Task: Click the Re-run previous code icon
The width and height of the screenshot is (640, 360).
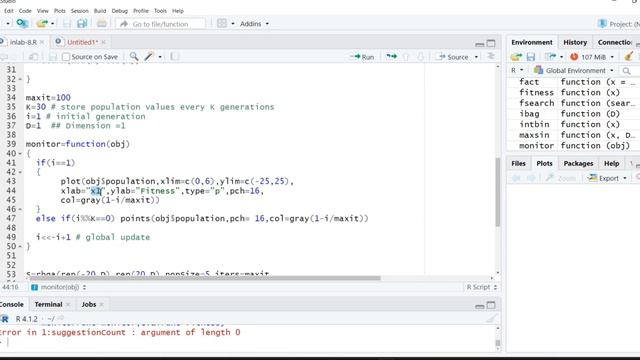Action: point(391,56)
